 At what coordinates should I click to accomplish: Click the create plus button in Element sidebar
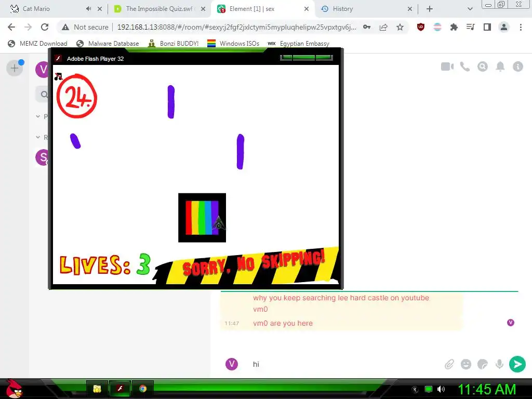coord(14,68)
